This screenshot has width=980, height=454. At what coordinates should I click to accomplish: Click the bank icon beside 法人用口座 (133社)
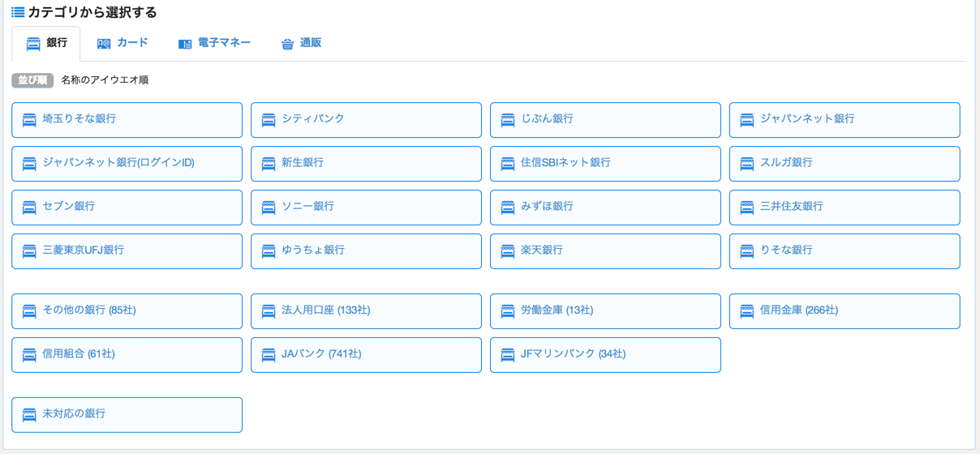[x=269, y=311]
